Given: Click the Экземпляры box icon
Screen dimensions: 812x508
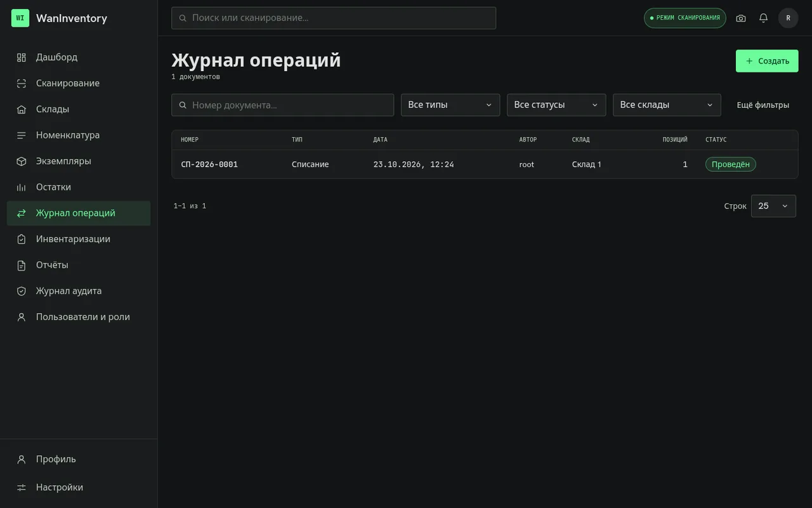Looking at the screenshot, I should pyautogui.click(x=22, y=161).
